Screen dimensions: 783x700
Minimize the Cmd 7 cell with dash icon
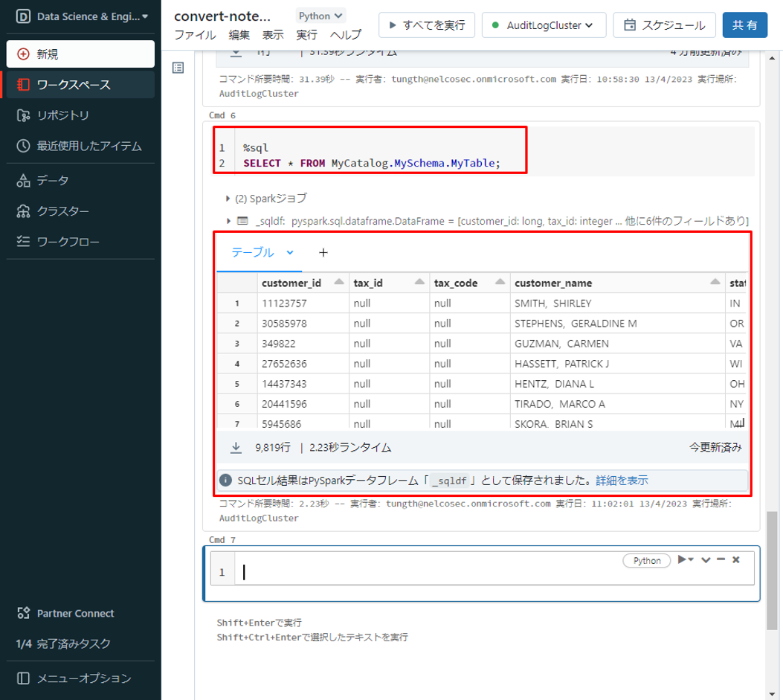(721, 560)
